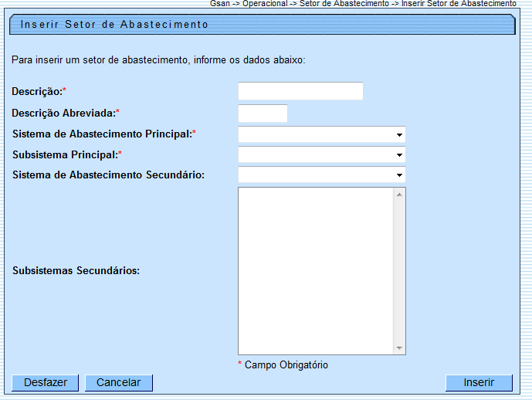Click inside the Subsistemas Secundários list box
Viewport: 532px width, 400px height.
[316, 270]
